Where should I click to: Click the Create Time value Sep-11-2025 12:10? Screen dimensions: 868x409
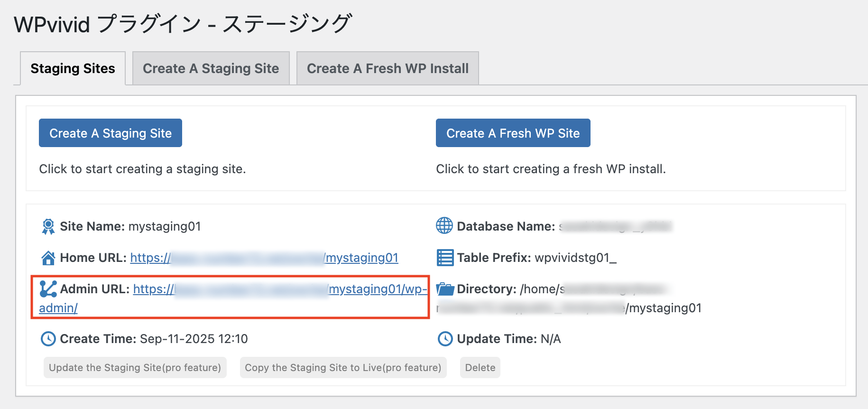point(194,339)
